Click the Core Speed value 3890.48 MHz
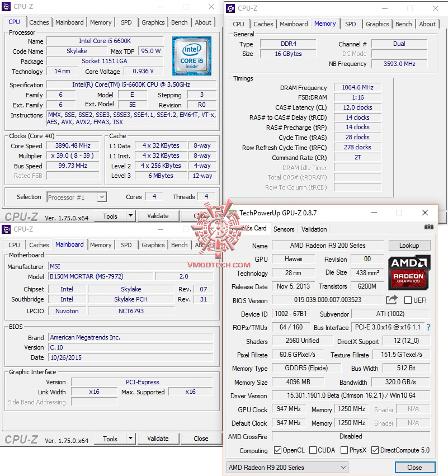Screen dimensions: 448x476 73,145
